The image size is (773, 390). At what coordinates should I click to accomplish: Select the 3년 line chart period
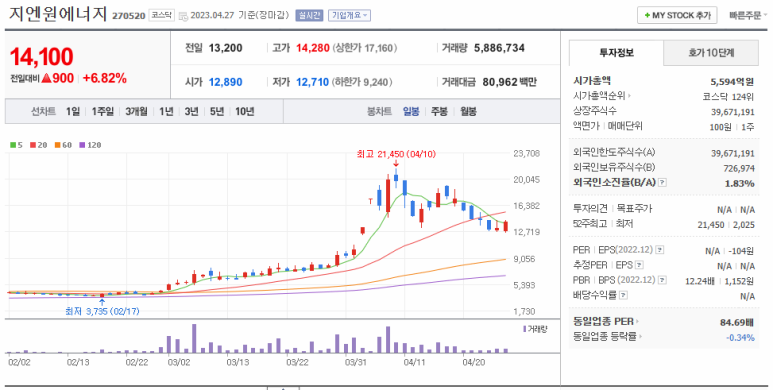click(191, 112)
